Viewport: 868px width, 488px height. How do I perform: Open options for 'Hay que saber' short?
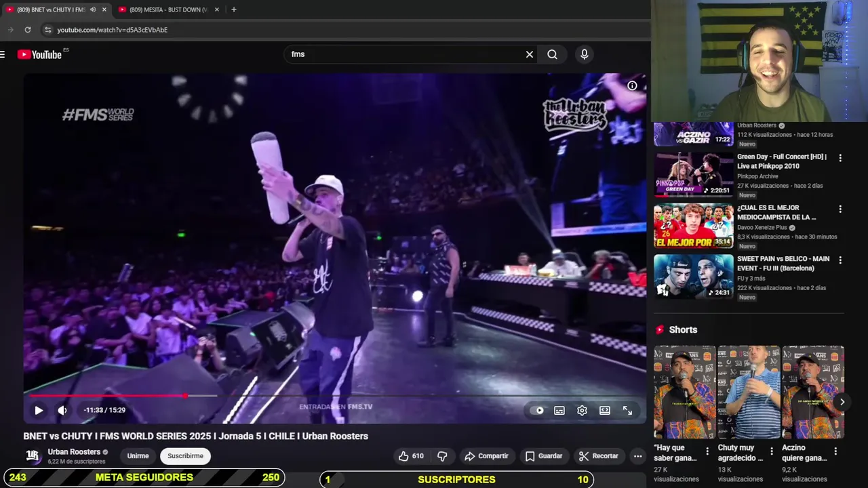(707, 451)
